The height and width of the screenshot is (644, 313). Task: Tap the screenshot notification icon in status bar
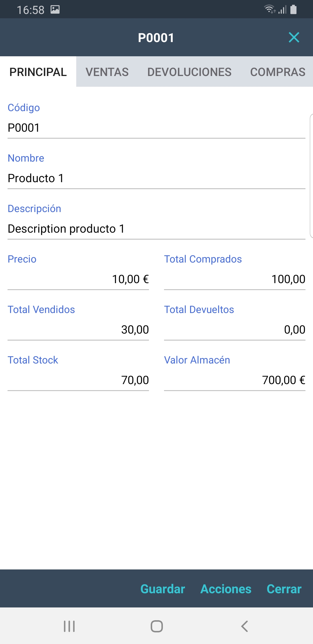(x=55, y=10)
